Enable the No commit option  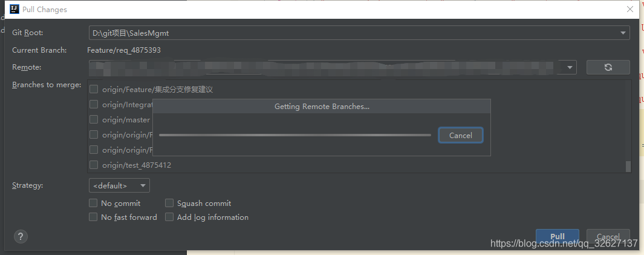pos(93,203)
